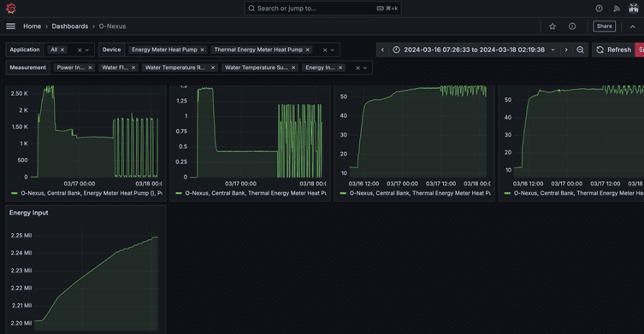The image size is (644, 334).
Task: Remove Energy Meter Heat Pump device tag
Action: 202,50
